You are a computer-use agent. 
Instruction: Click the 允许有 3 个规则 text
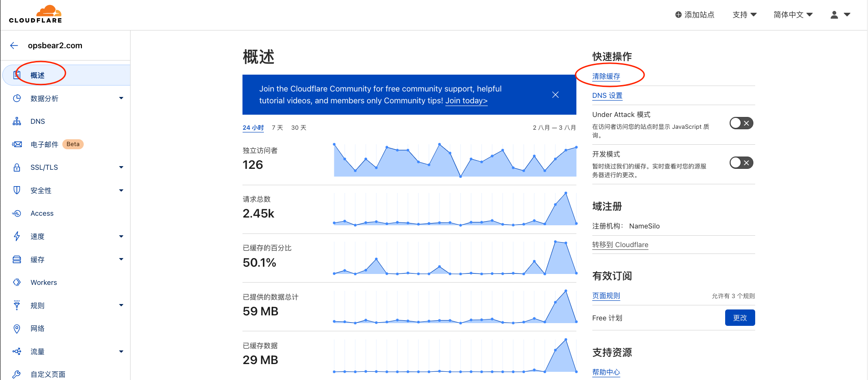point(733,296)
